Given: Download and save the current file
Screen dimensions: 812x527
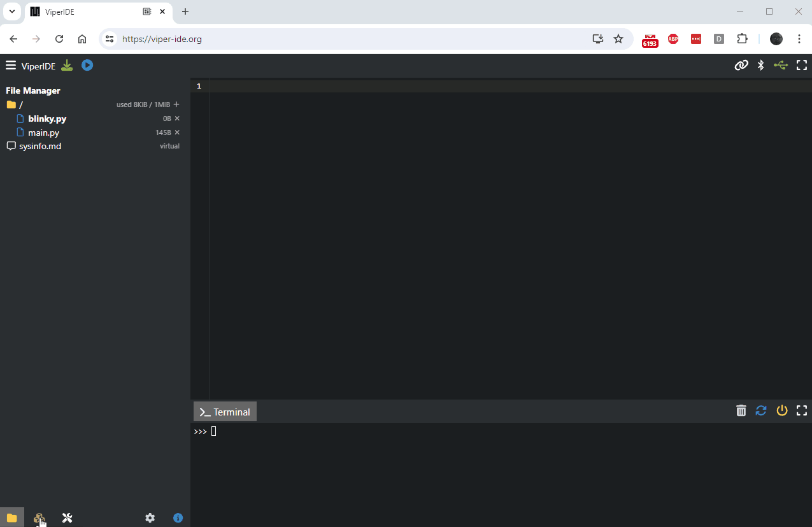Looking at the screenshot, I should [x=66, y=64].
